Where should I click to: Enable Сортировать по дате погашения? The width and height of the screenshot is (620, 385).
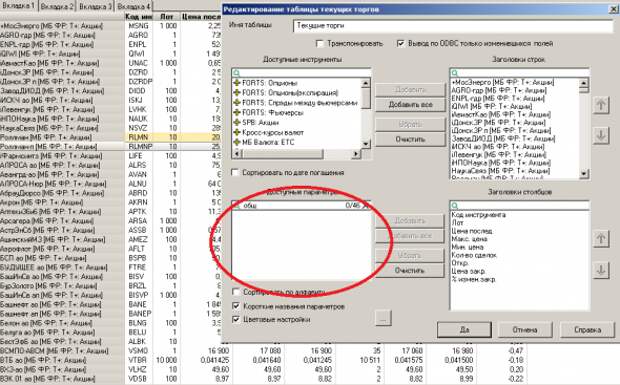pyautogui.click(x=235, y=173)
